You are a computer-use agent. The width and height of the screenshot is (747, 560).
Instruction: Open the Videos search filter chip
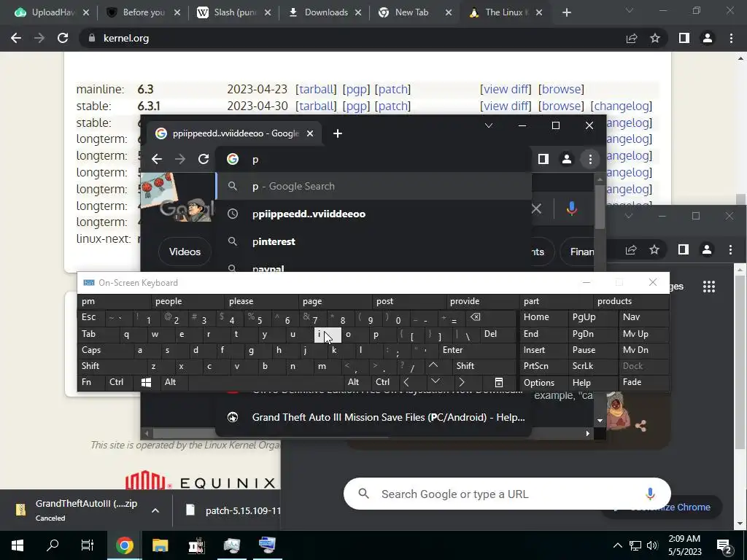tap(185, 252)
